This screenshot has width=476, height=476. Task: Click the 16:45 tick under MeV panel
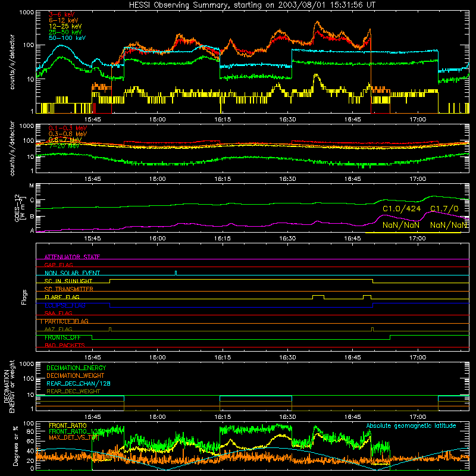tap(352, 179)
